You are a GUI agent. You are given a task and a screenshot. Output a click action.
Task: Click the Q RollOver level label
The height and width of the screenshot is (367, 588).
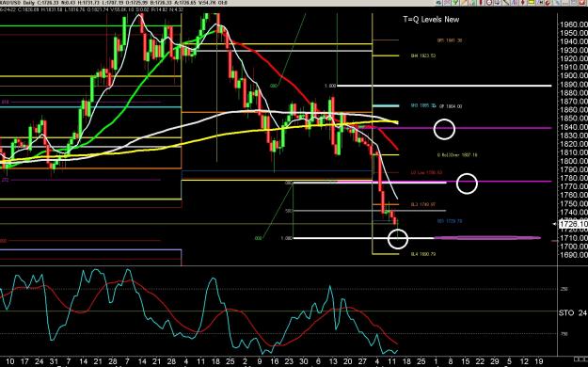click(457, 154)
